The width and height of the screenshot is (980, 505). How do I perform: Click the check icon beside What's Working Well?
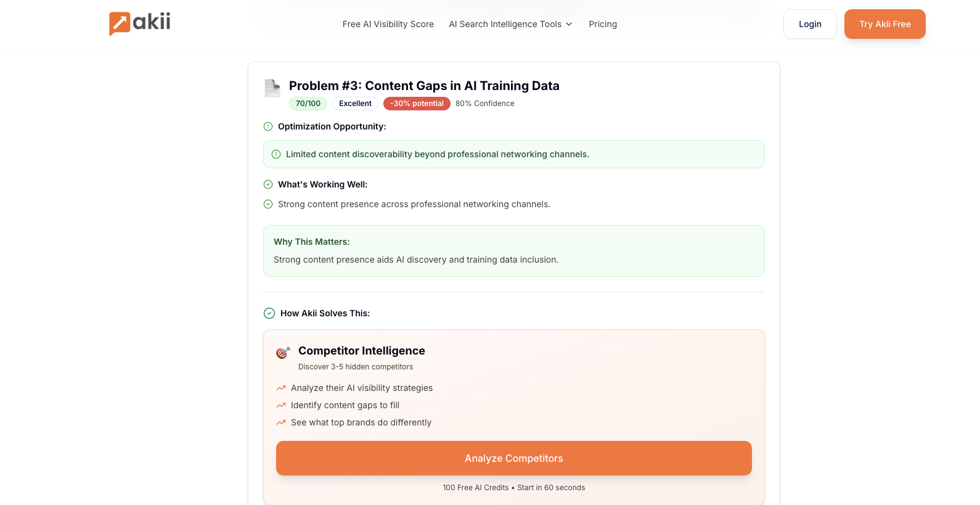268,184
